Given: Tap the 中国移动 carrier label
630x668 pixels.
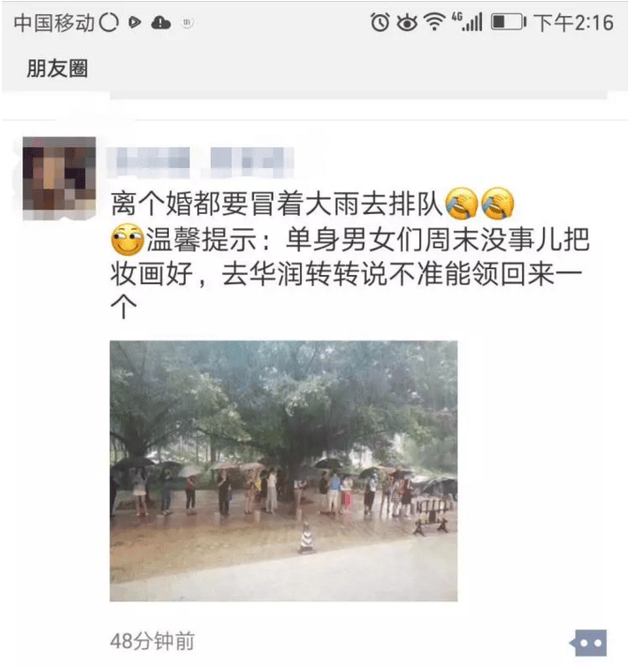Looking at the screenshot, I should (x=54, y=23).
